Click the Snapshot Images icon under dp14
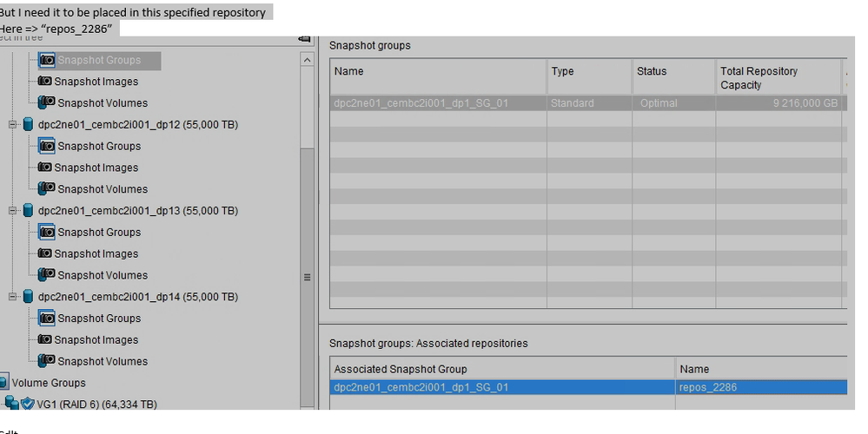868x434 pixels. click(44, 340)
